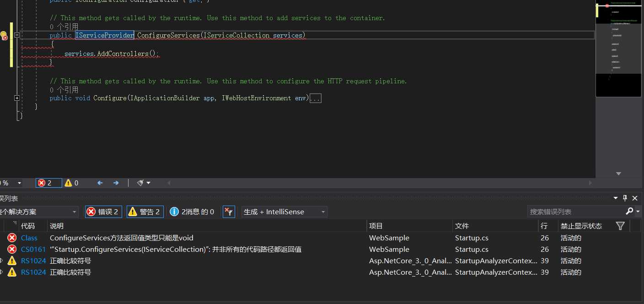Image resolution: width=644 pixels, height=304 pixels.
Task: Open the 生成 + IntelliSense dropdown
Action: (284, 212)
